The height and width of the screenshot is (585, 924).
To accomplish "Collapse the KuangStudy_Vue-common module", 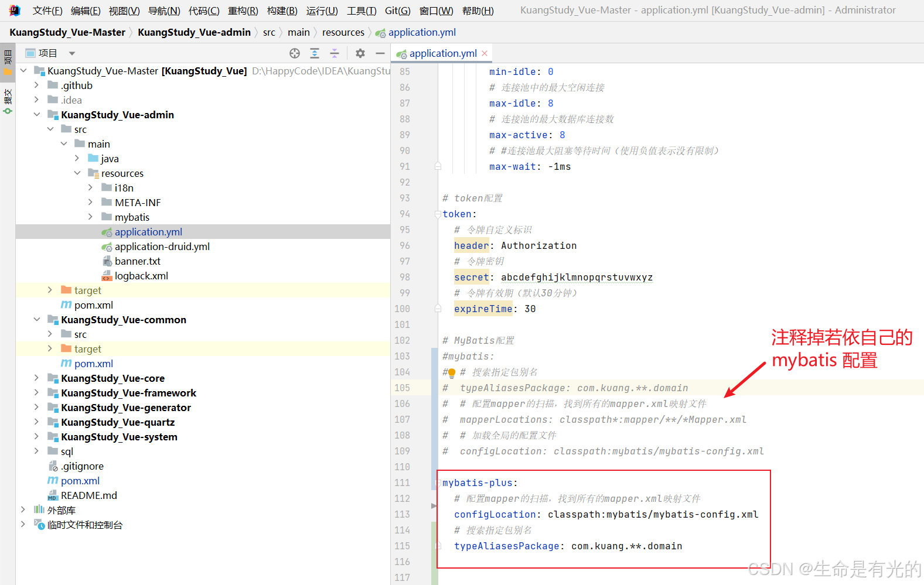I will (x=36, y=320).
